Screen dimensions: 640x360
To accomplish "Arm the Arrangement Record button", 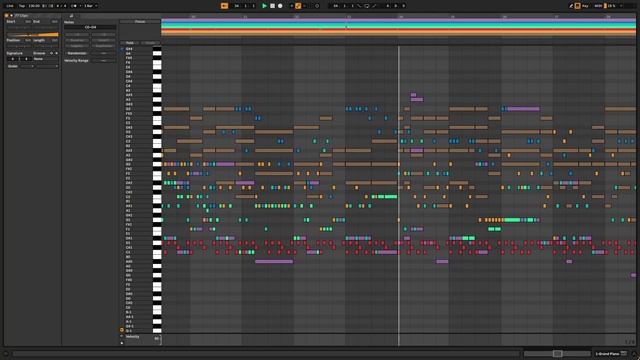I will 280,6.
